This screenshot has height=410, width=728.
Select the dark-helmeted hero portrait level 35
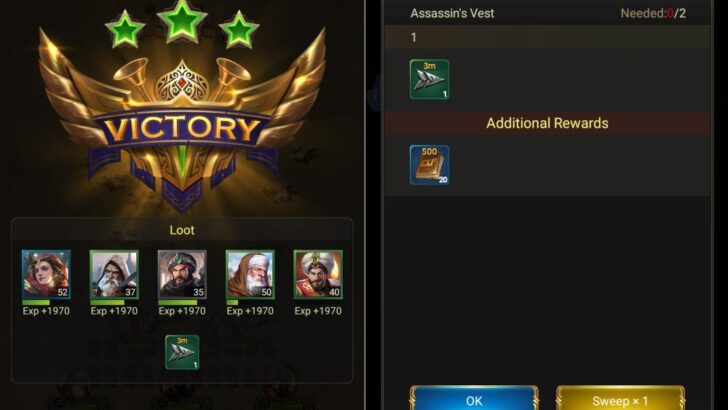(x=182, y=274)
